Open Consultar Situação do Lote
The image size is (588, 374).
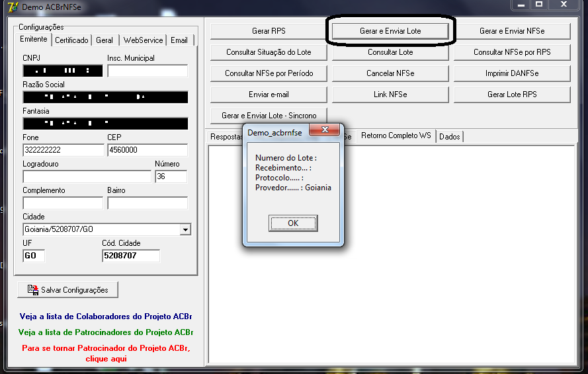click(269, 52)
